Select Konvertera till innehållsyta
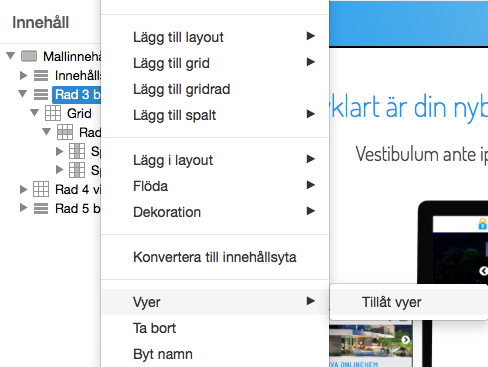Image resolution: width=488 pixels, height=367 pixels. point(215,257)
